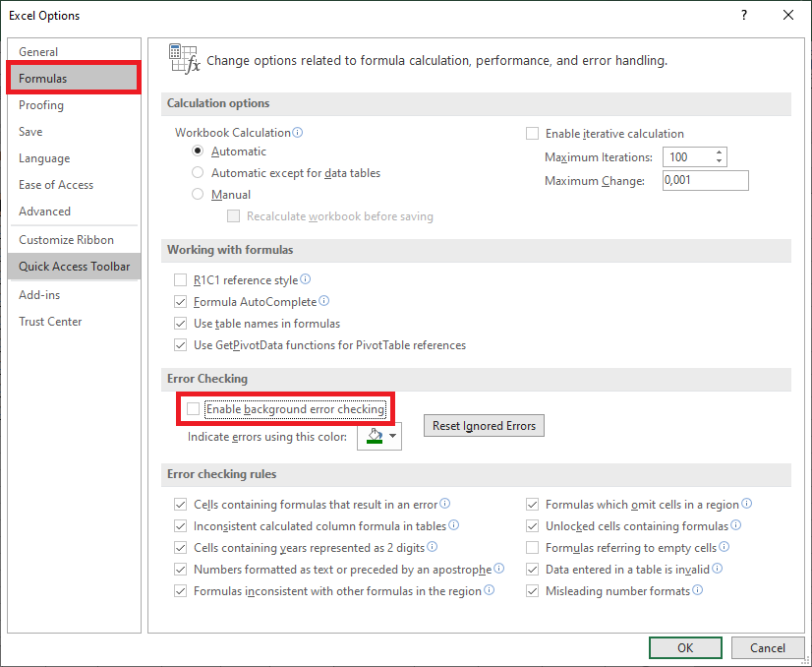Open the Language options category
The width and height of the screenshot is (812, 667).
[74, 158]
